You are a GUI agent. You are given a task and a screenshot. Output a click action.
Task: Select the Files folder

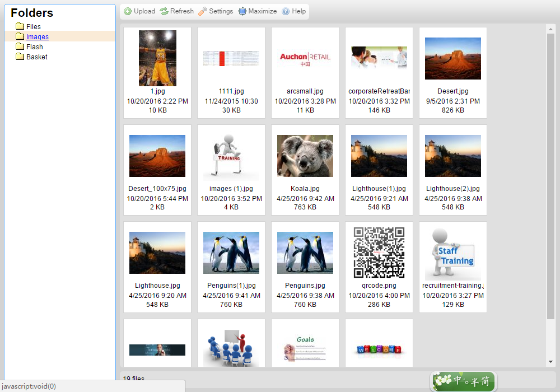(x=34, y=26)
